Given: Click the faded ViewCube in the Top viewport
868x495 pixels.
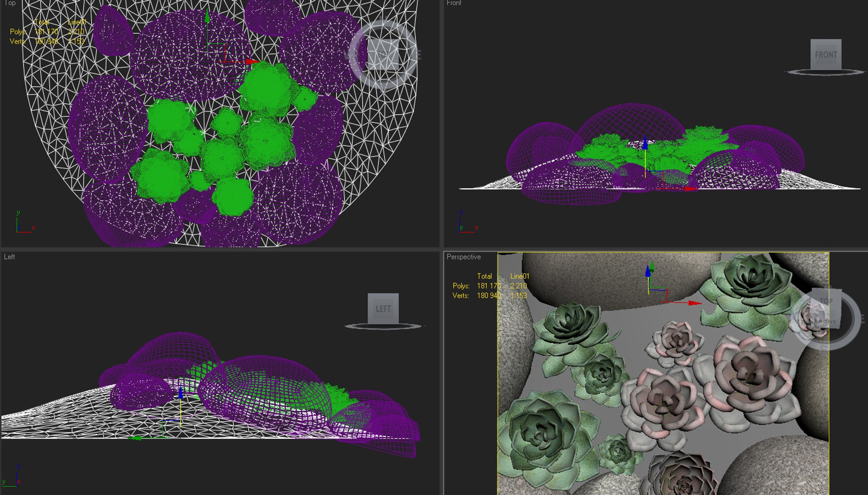Looking at the screenshot, I should (x=383, y=54).
